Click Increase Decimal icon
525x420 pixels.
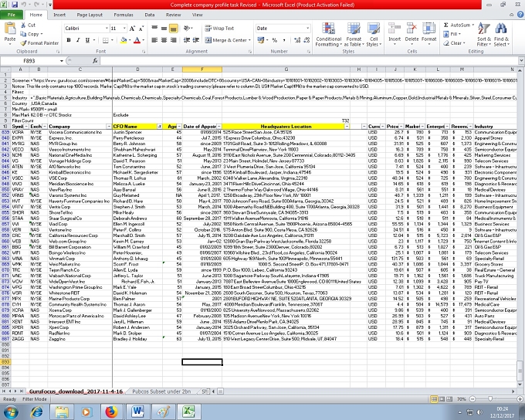[x=297, y=40]
